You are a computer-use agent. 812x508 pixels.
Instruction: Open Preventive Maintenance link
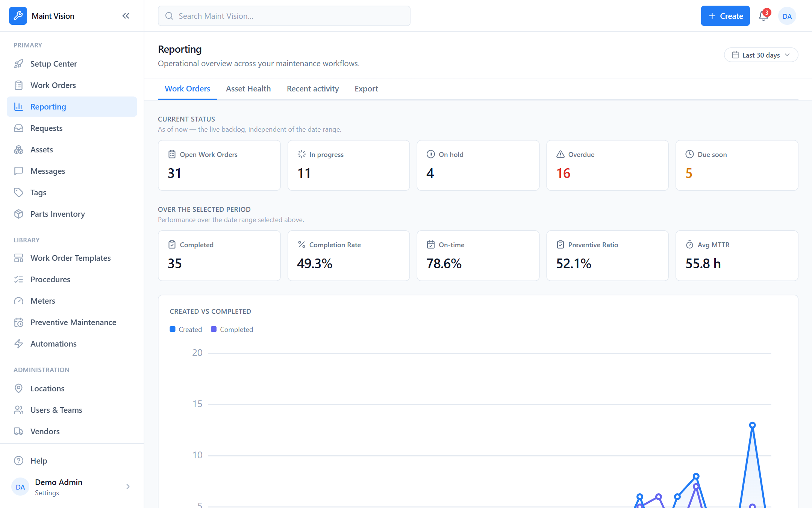tap(72, 322)
